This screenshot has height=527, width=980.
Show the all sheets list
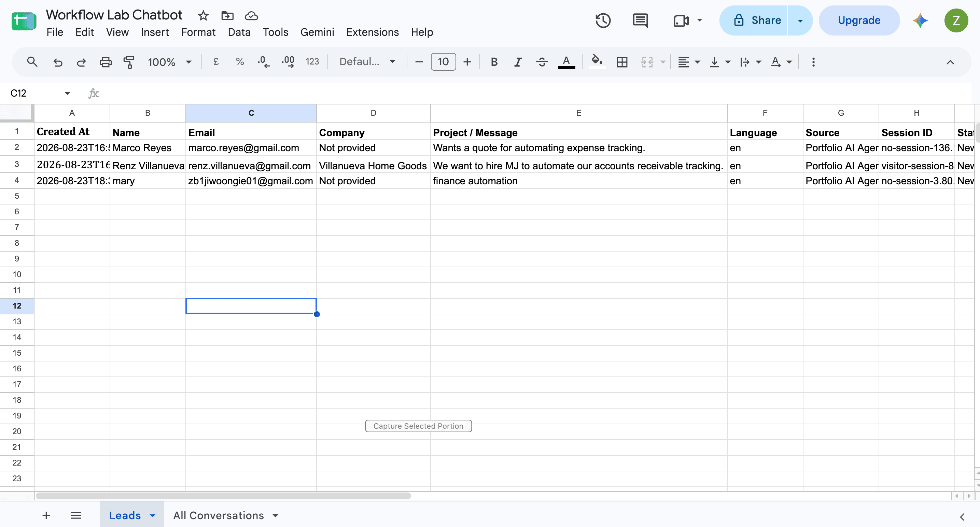[76, 515]
